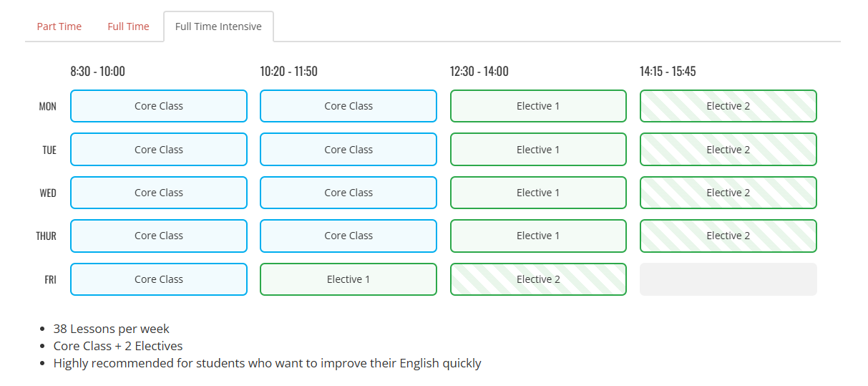Click Thursday 10:20 Core Class block
This screenshot has height=386, width=868.
[348, 236]
